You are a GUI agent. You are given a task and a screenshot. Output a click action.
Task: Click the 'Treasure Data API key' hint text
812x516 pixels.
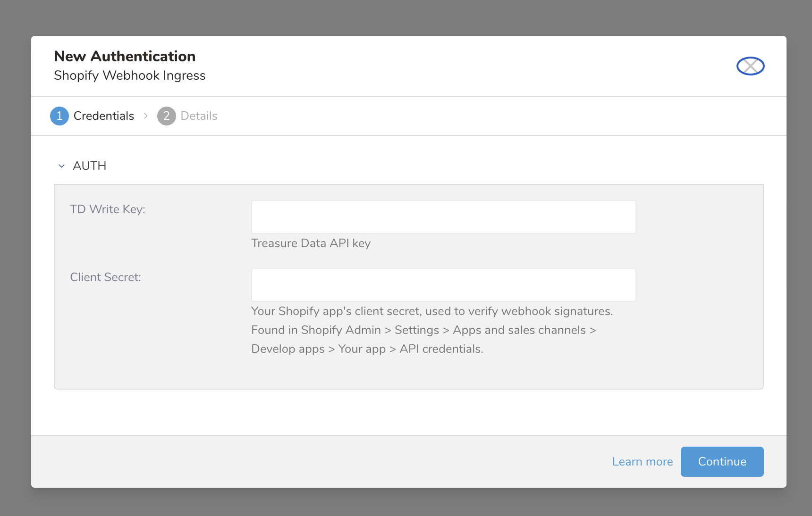[x=311, y=243]
